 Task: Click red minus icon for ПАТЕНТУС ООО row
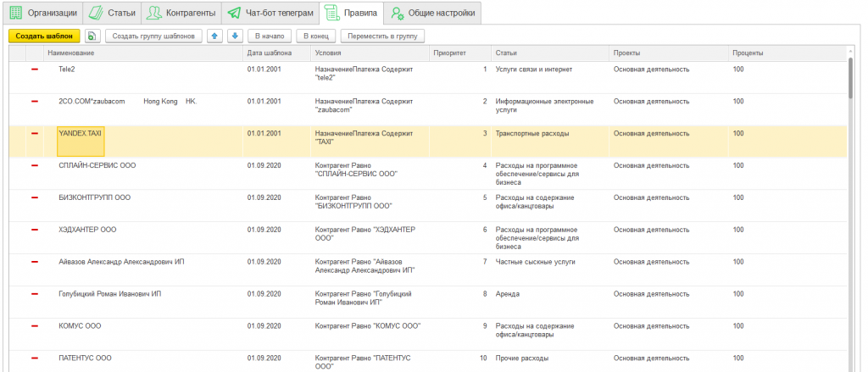[x=35, y=358]
